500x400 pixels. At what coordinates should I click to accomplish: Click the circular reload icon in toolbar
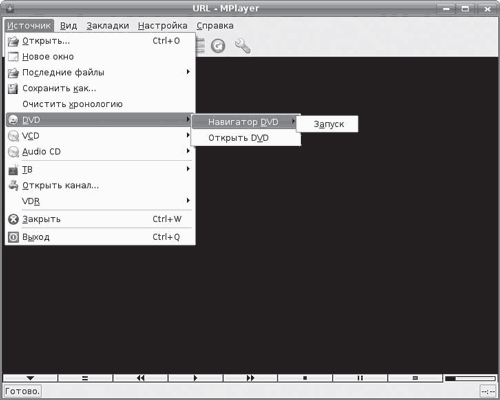pos(218,46)
